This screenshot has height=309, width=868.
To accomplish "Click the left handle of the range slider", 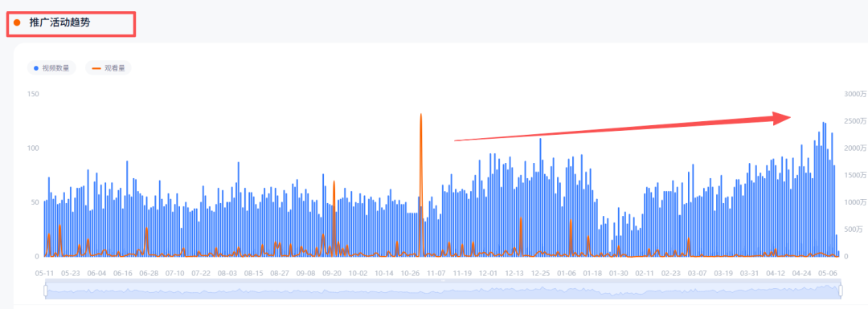I will (46, 291).
